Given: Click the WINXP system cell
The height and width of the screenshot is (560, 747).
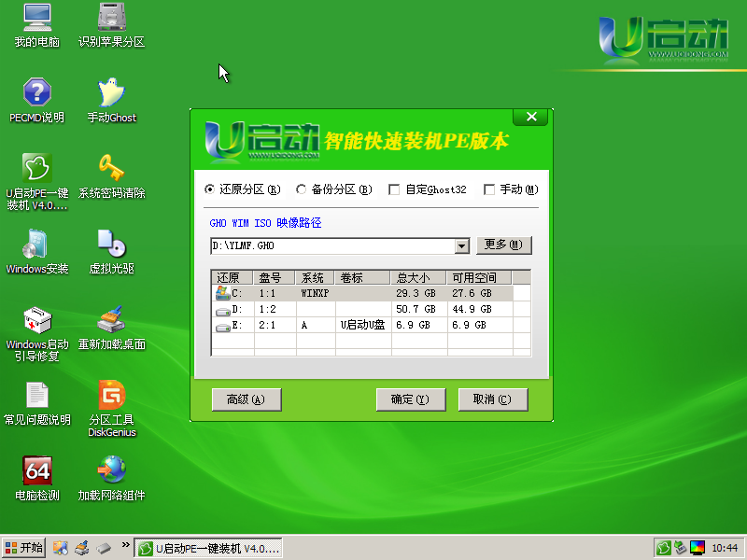Looking at the screenshot, I should (x=315, y=293).
